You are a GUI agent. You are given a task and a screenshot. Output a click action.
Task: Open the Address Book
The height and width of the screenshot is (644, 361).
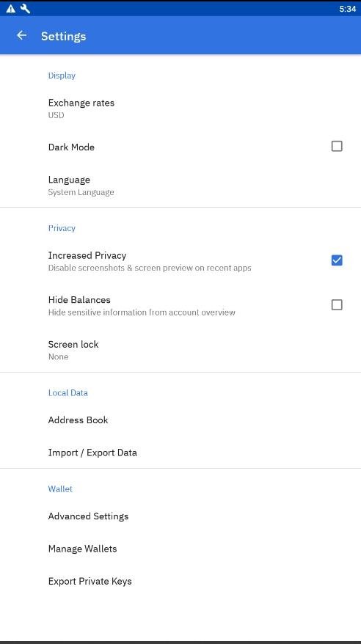tap(180, 420)
